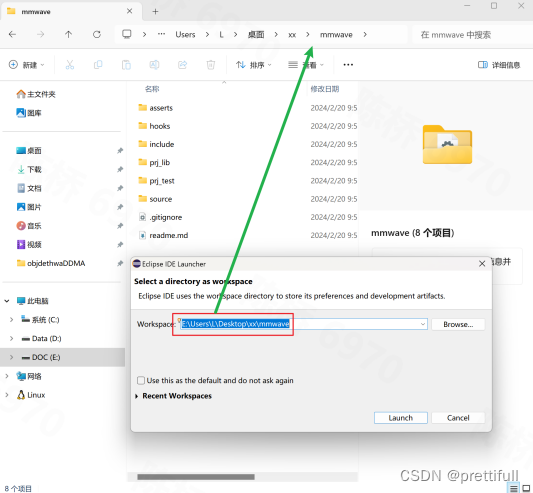Switch to details list view icon
Viewport: 533px width, 493px height.
click(x=513, y=489)
